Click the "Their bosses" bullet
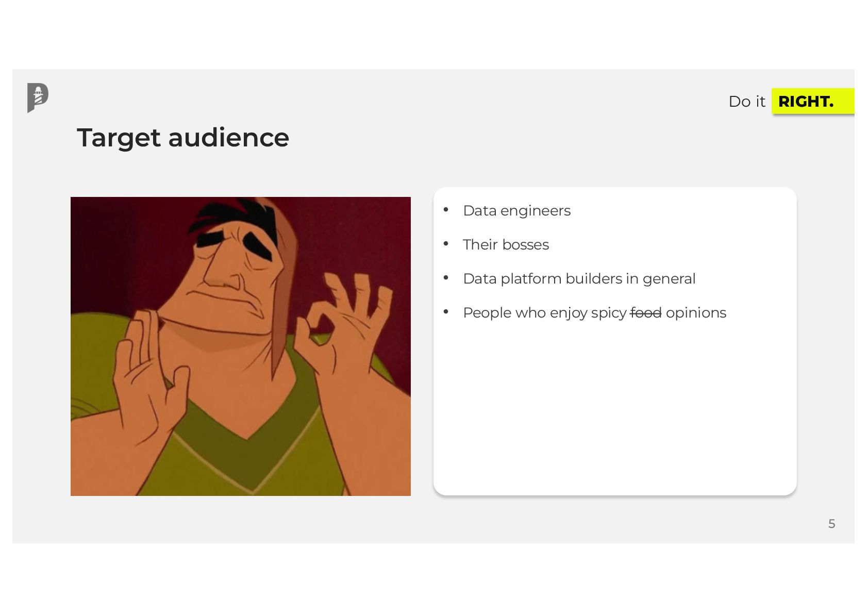The height and width of the screenshot is (614, 868). coord(506,245)
